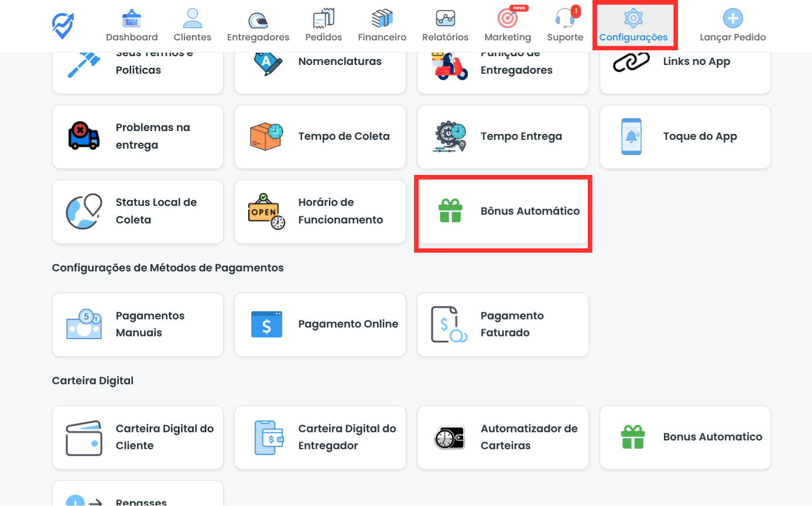
Task: Open Toque do App settings
Action: click(x=685, y=137)
